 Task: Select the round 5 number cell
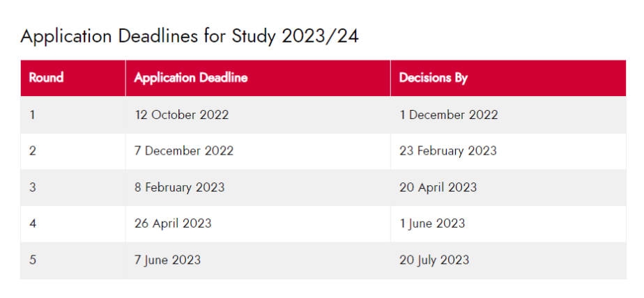(33, 260)
